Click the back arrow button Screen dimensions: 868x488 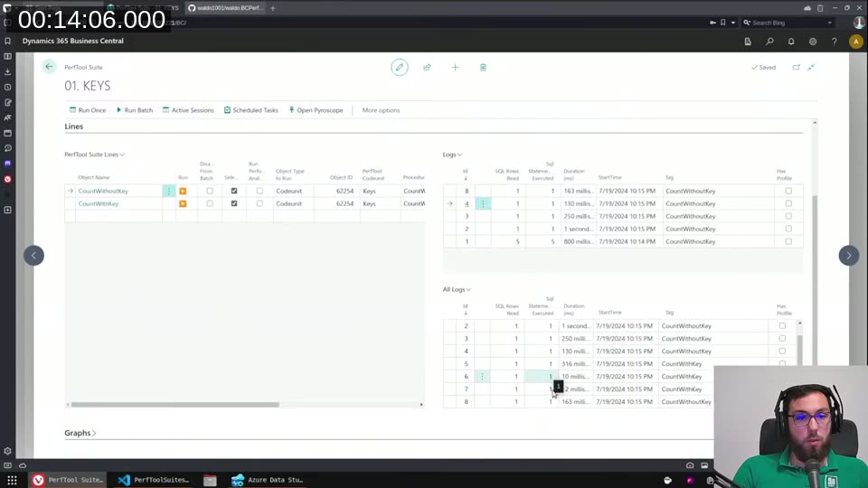tap(49, 66)
